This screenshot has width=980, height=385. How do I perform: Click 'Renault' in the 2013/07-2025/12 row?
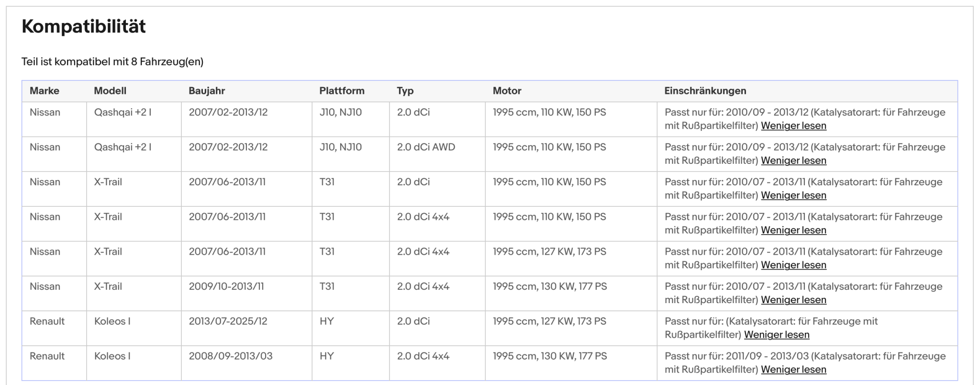47,321
